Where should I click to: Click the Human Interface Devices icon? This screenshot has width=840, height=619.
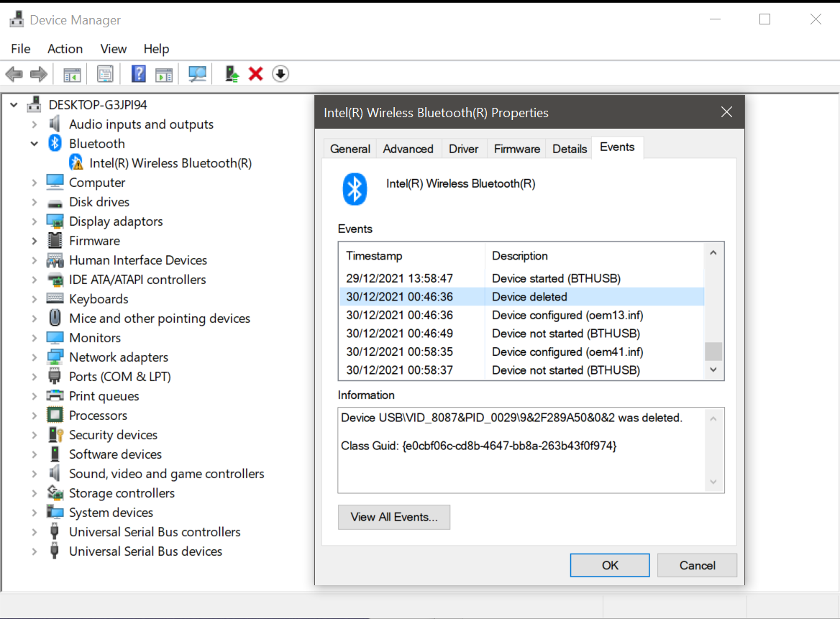tap(55, 260)
